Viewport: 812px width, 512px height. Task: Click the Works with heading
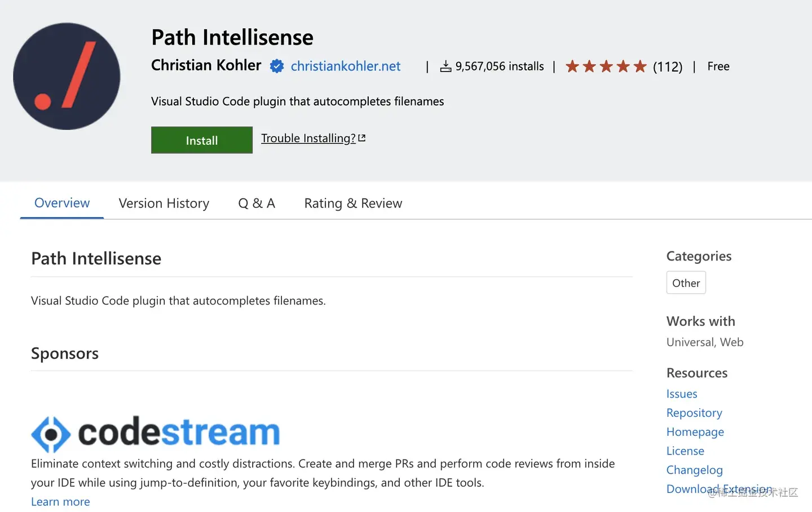[x=701, y=321]
